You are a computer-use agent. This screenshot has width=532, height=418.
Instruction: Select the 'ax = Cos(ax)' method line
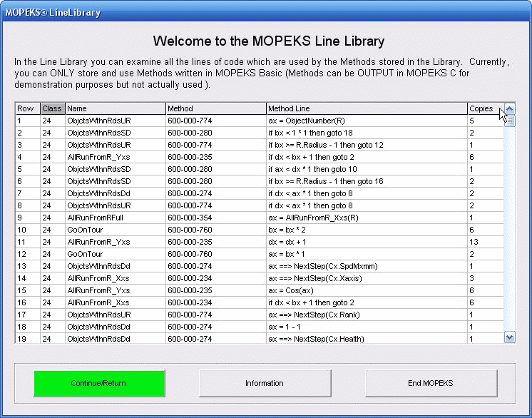click(367, 291)
